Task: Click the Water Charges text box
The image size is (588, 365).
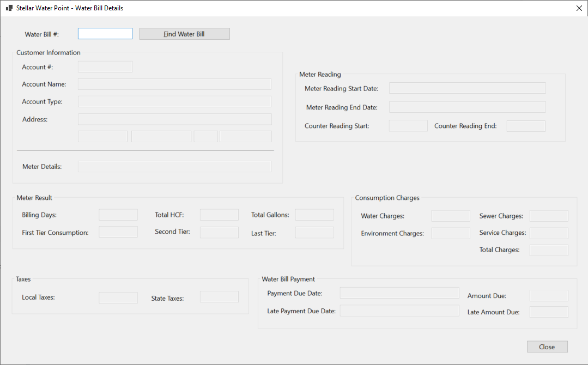Action: [x=451, y=216]
